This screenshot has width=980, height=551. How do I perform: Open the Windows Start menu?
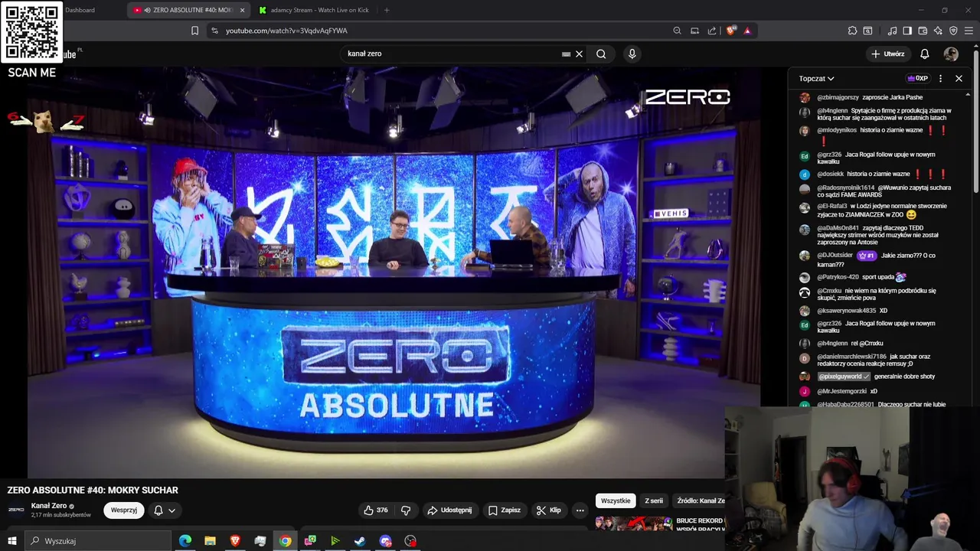(x=11, y=541)
